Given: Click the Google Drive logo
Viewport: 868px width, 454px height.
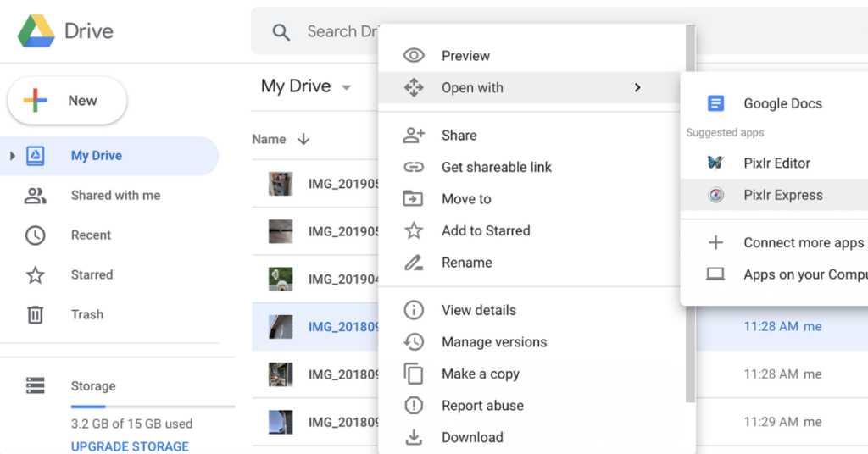Looking at the screenshot, I should [x=36, y=31].
